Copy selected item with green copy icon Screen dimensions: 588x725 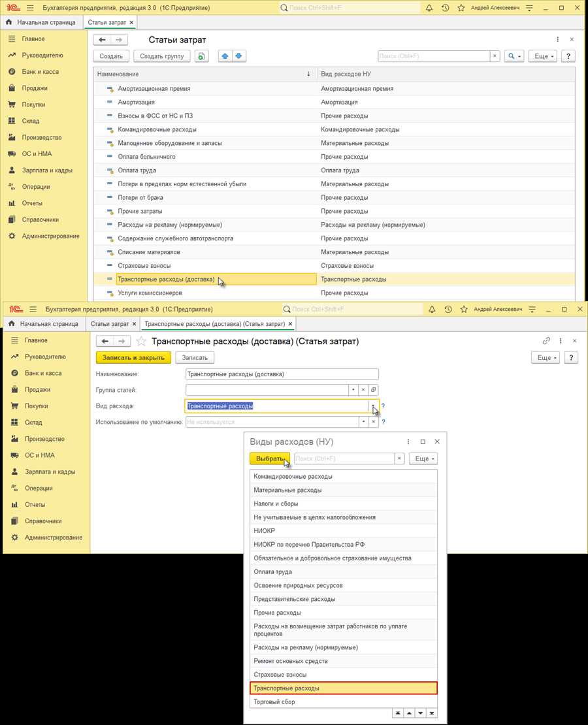pyautogui.click(x=201, y=56)
